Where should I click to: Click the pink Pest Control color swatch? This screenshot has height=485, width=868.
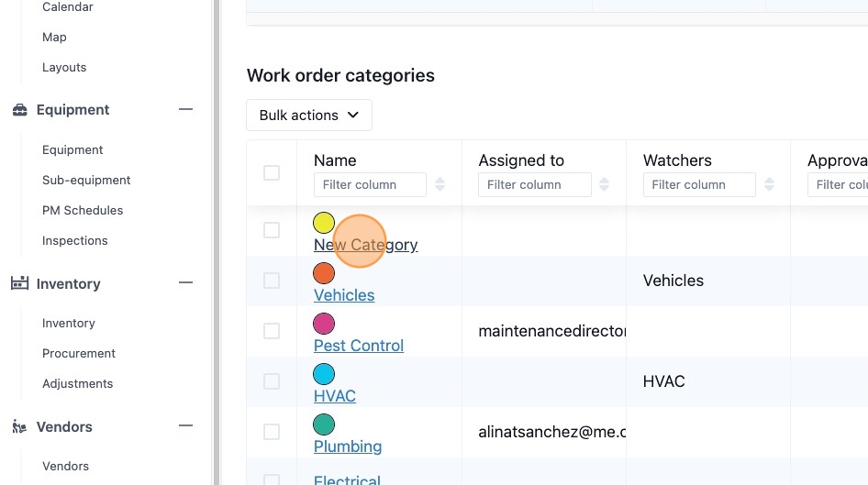coord(324,324)
